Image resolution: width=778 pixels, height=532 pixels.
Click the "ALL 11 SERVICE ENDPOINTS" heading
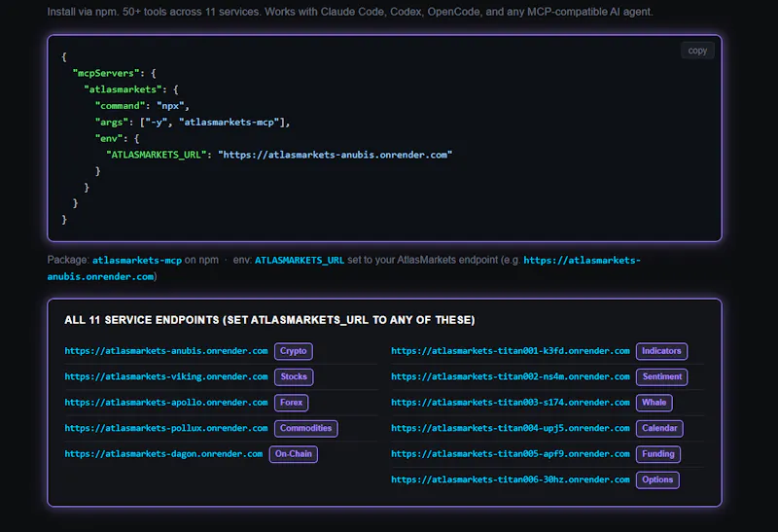pos(269,320)
